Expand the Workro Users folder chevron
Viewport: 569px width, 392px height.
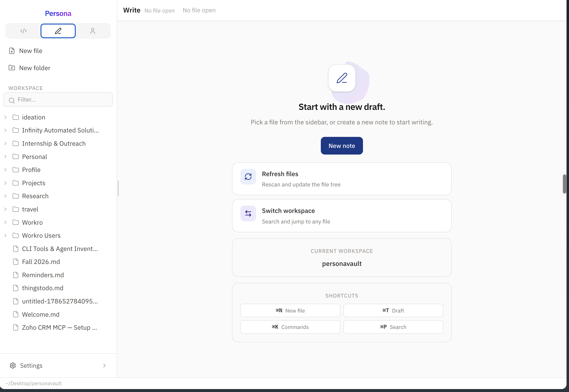tap(5, 235)
